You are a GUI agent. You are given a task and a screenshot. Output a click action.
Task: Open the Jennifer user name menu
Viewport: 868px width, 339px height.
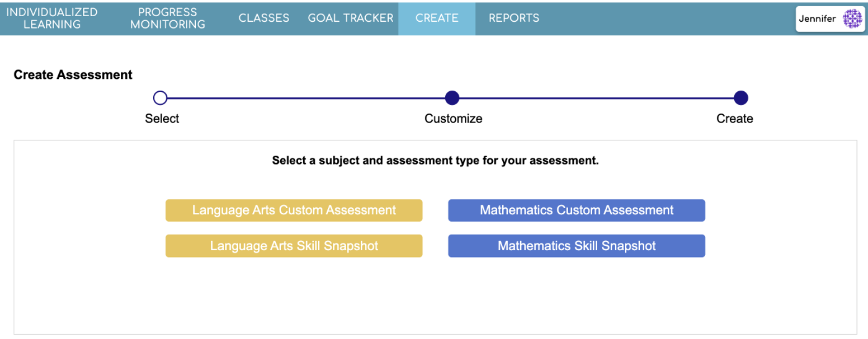pyautogui.click(x=817, y=19)
